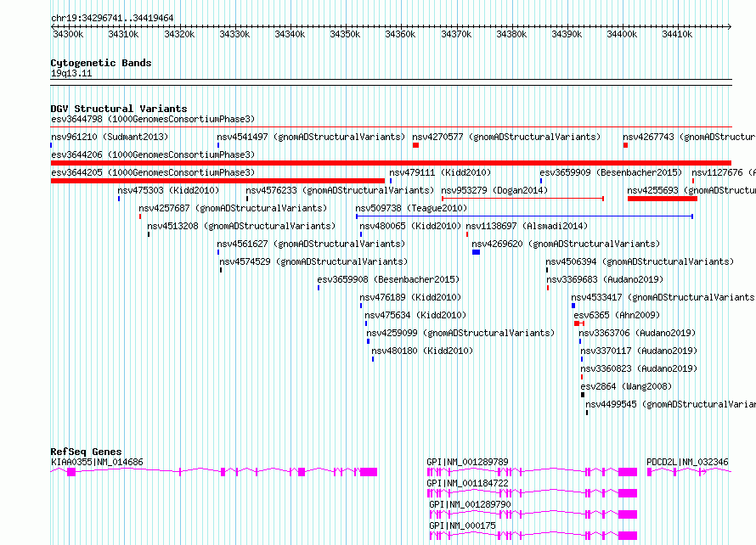Click the DGV Structural Variants track title
Screen dimensions: 756x545
119,109
